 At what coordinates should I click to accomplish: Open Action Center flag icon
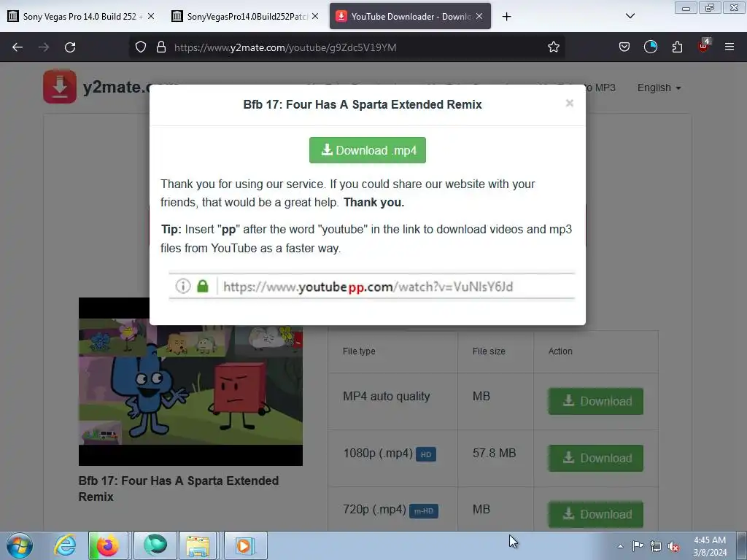(638, 546)
